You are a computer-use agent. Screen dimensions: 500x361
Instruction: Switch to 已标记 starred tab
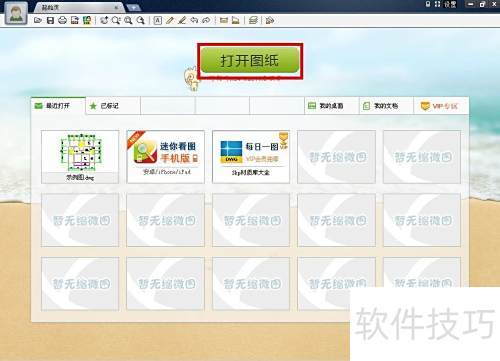click(113, 106)
